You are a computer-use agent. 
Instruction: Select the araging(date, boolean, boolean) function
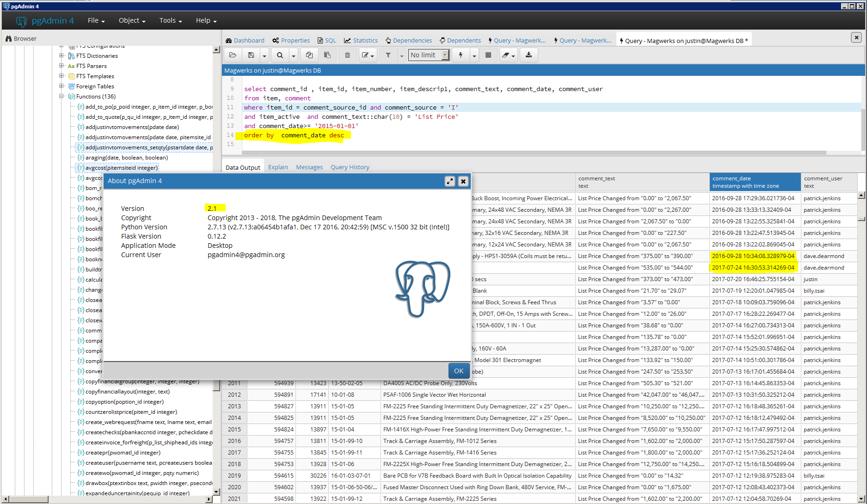coord(126,158)
